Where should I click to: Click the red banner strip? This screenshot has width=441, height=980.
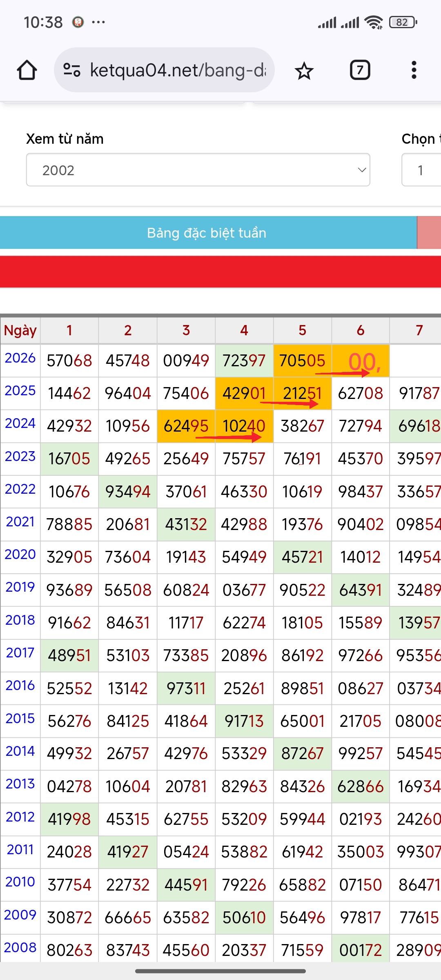coord(220,272)
